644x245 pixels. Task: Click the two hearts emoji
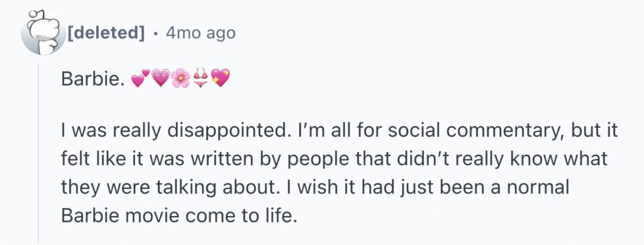pos(140,78)
